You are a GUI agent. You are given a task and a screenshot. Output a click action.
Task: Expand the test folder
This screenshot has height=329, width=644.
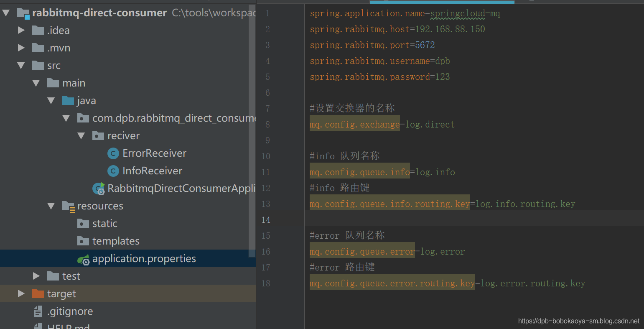(36, 276)
